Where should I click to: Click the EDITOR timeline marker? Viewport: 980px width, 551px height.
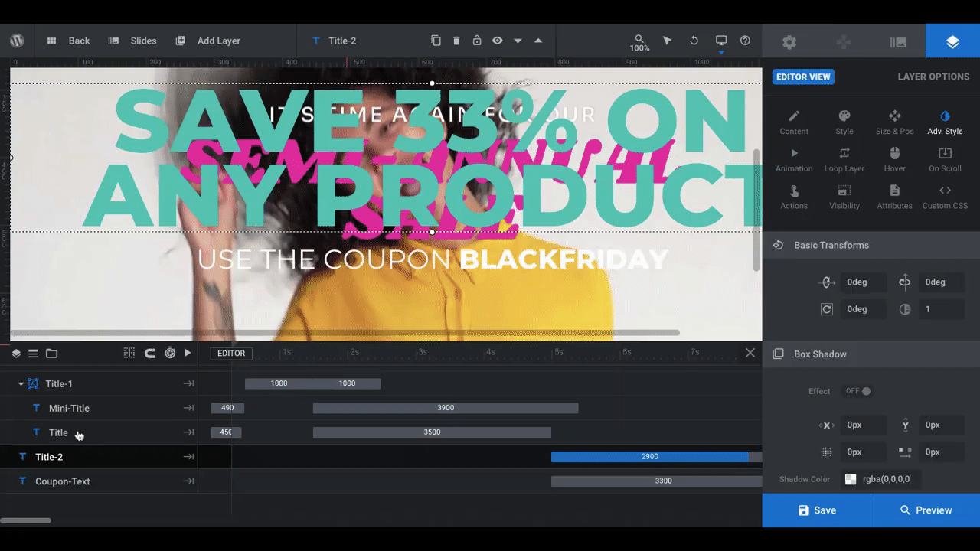pyautogui.click(x=231, y=354)
